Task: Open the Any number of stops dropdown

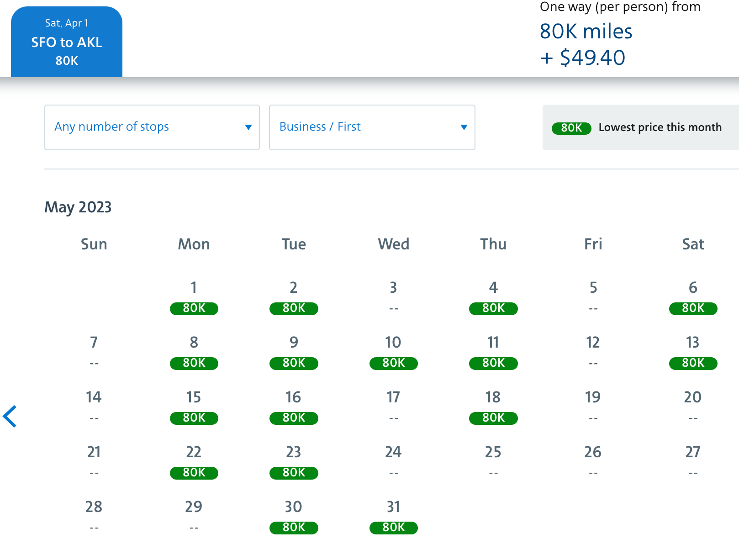Action: pyautogui.click(x=152, y=127)
